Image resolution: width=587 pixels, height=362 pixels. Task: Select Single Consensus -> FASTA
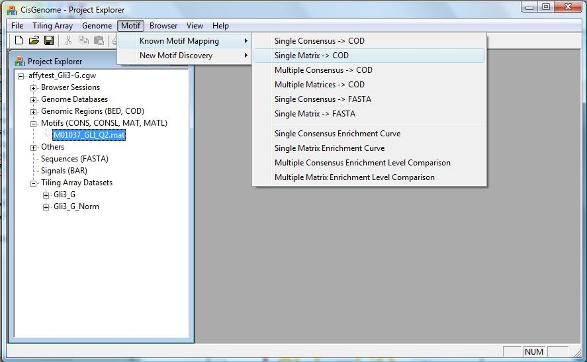pos(369,99)
